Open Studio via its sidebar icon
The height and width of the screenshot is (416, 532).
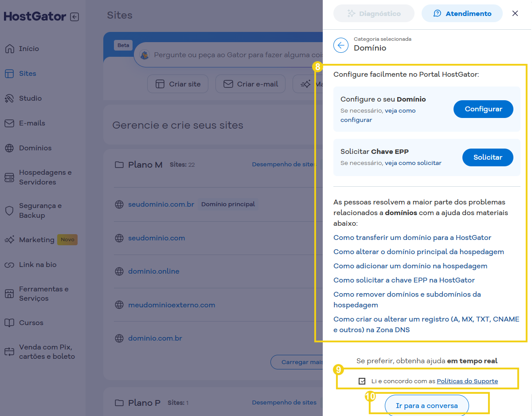click(x=9, y=98)
